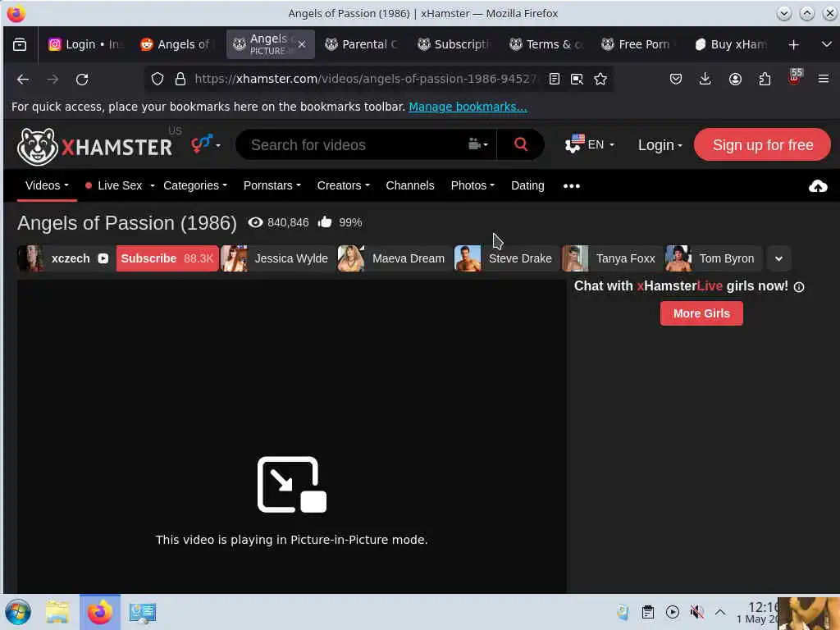
Task: Open Save to Pocket button
Action: [x=676, y=79]
